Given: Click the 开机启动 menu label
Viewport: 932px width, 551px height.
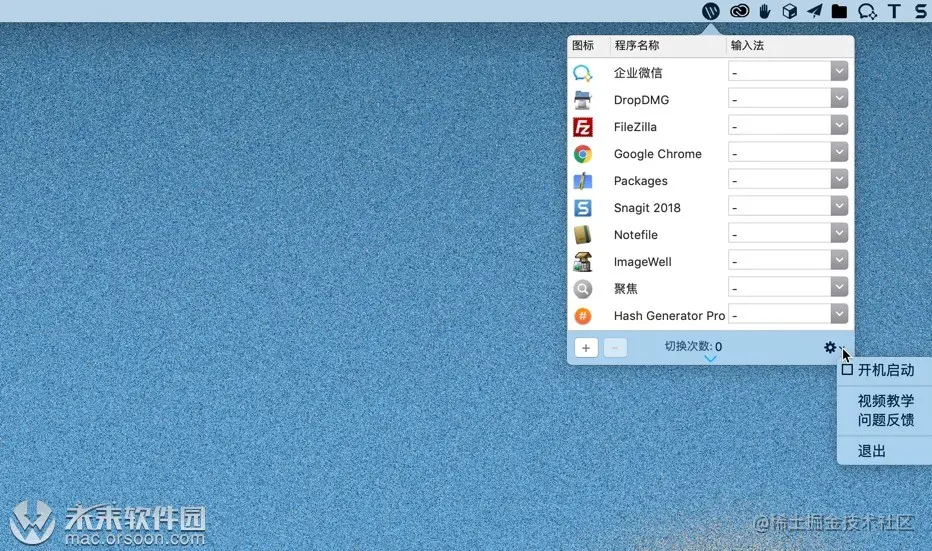Looking at the screenshot, I should pyautogui.click(x=886, y=370).
